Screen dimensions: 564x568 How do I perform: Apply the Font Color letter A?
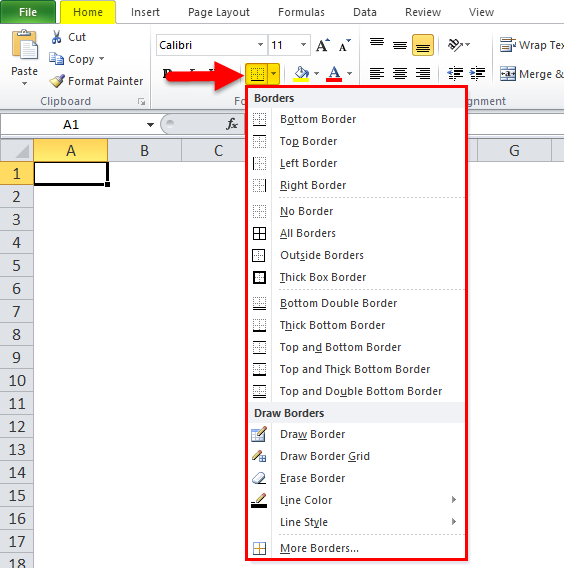tap(334, 74)
